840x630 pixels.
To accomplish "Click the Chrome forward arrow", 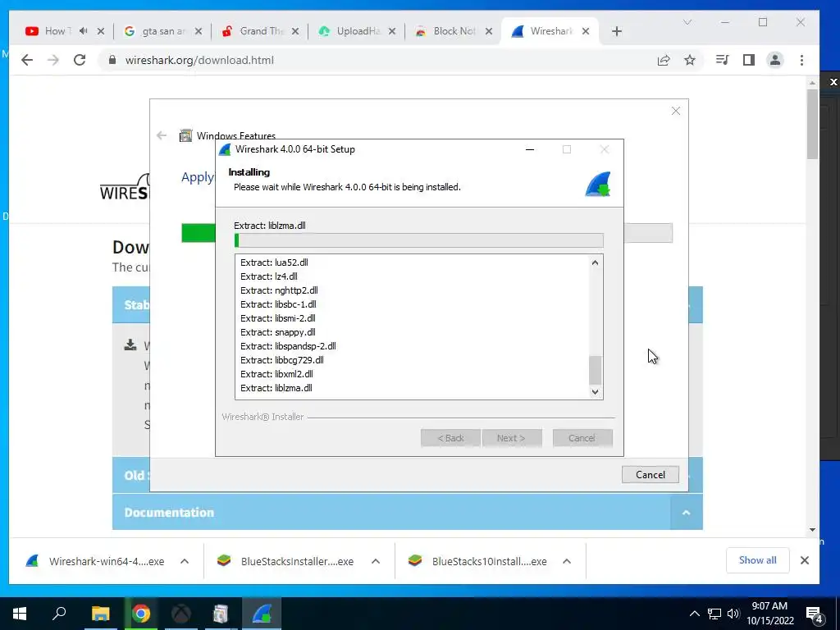I will click(x=53, y=60).
